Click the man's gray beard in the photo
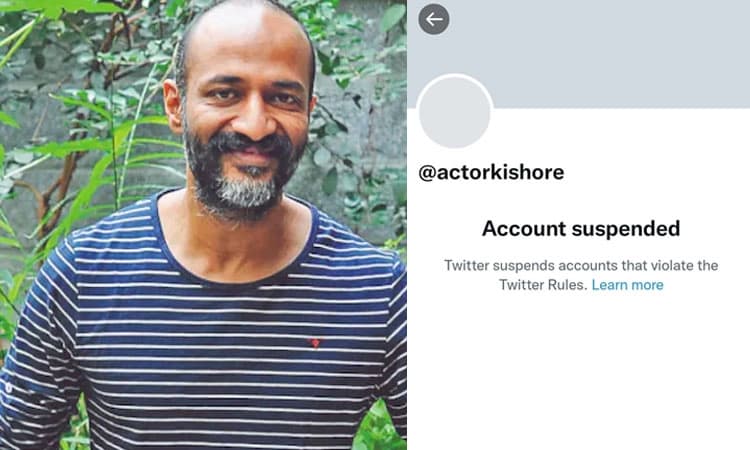 click(x=244, y=191)
